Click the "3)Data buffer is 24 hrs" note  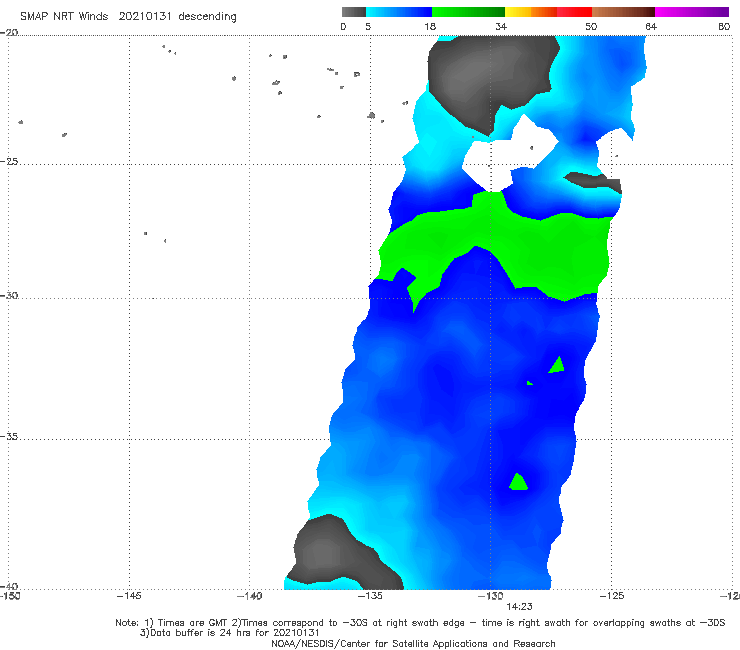229,633
